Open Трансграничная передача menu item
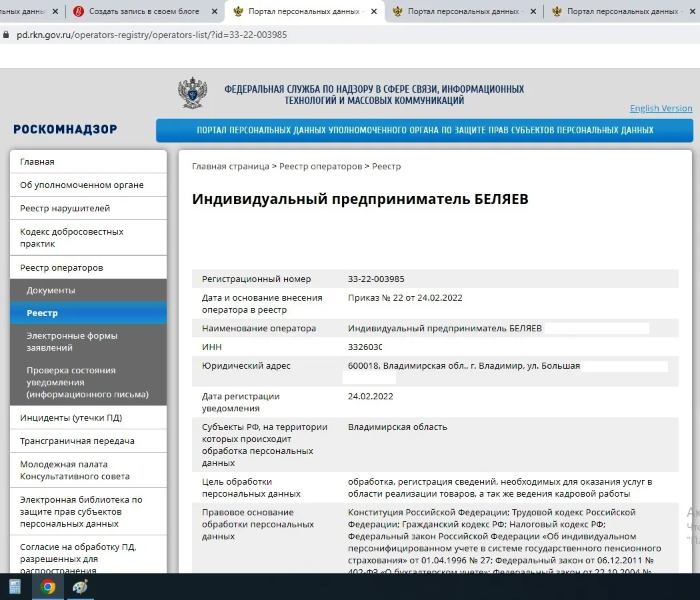Screen dimensions: 700x600 click(89, 441)
